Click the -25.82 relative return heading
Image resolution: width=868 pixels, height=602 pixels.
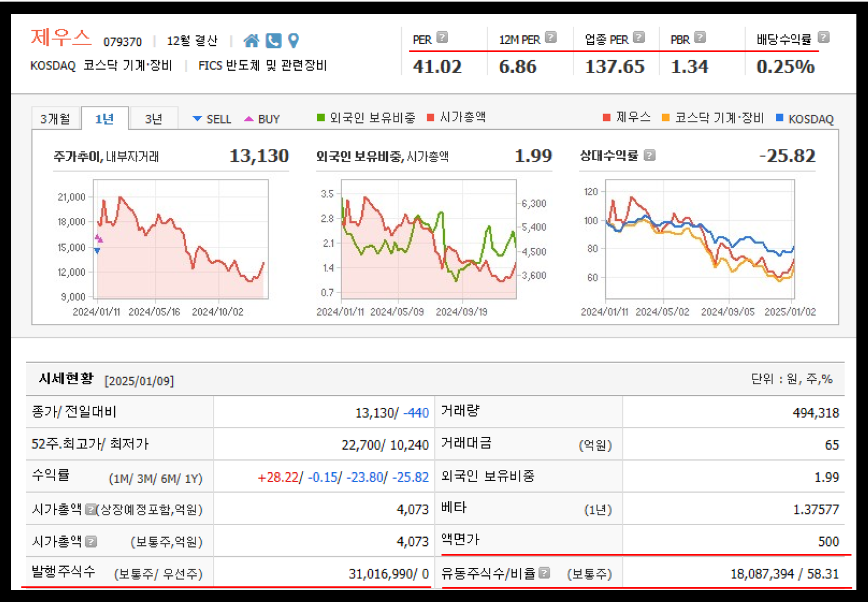click(x=787, y=156)
